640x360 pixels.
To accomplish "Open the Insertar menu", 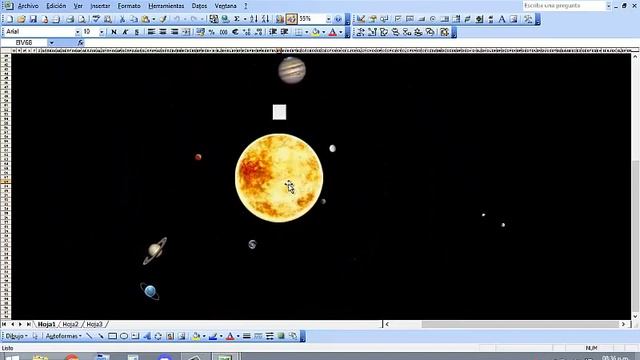I will click(100, 6).
